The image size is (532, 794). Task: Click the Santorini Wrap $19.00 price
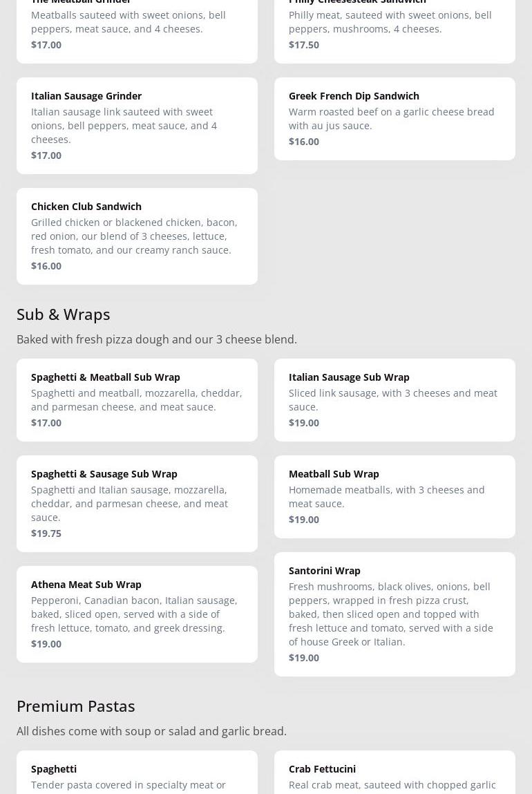click(304, 657)
